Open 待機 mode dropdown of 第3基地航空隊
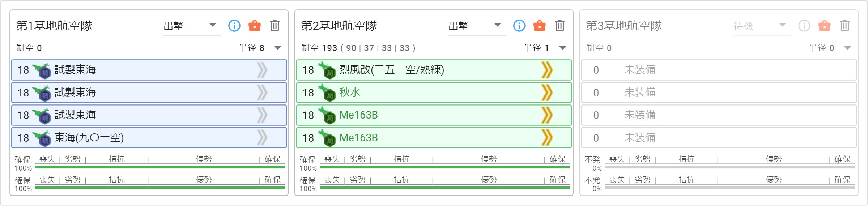 762,26
